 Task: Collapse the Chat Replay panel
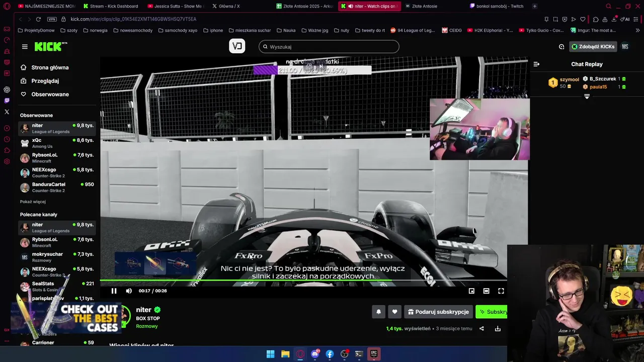pyautogui.click(x=536, y=64)
